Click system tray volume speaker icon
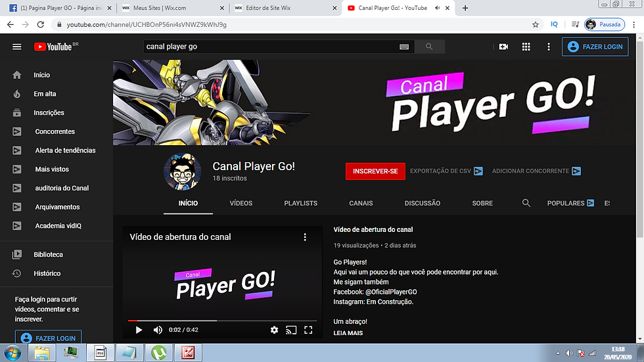 [569, 353]
